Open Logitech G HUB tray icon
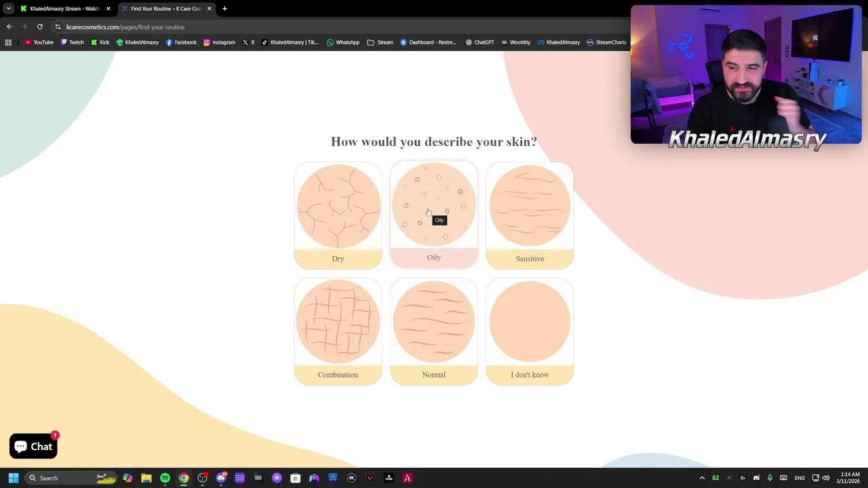Viewport: 868px width, 488px height. [x=743, y=478]
